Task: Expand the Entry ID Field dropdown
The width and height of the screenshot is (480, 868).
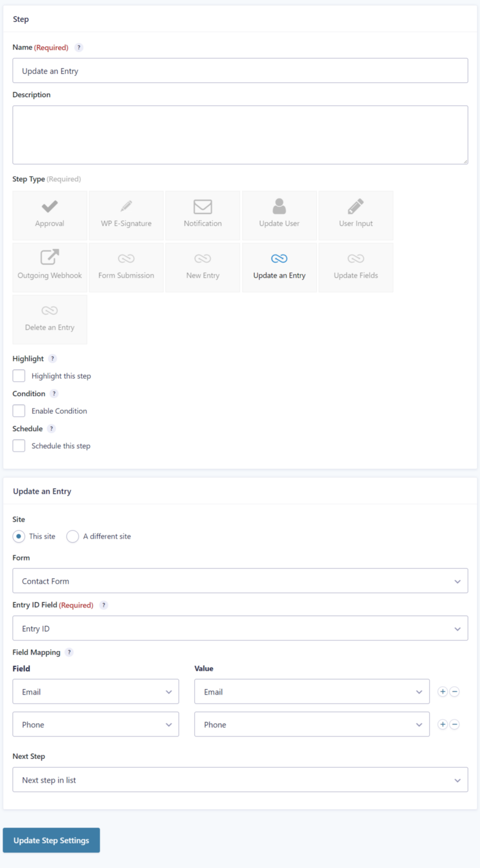Action: (x=240, y=628)
